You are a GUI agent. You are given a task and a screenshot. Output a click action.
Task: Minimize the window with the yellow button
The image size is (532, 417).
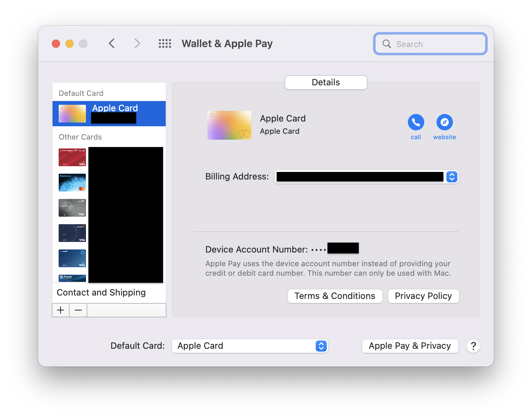[70, 44]
